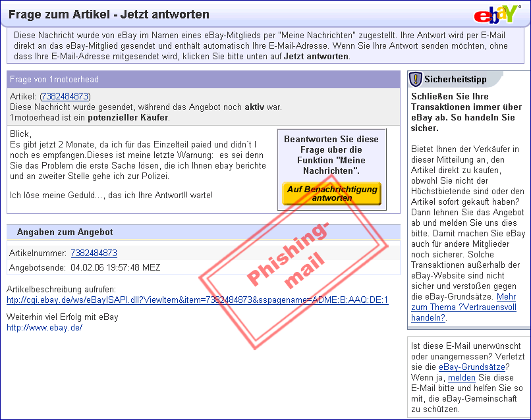Screen dimensions: 531x420
Task: Click 'Beantworten Sie diese Frage über die Funktion' text
Action: (x=331, y=155)
